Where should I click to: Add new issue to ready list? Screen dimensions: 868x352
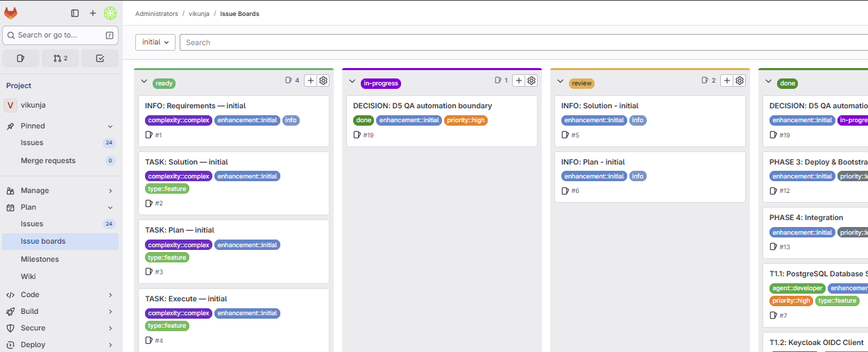click(311, 81)
